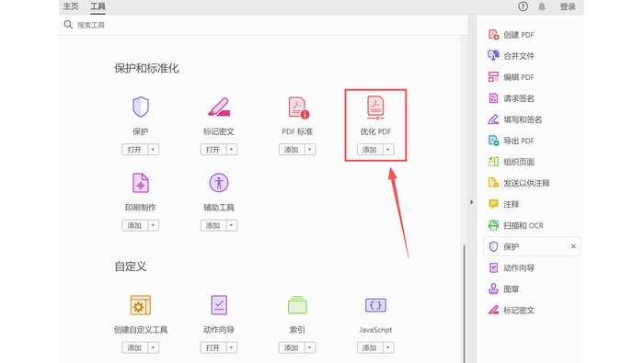Open the notifications bell icon
The height and width of the screenshot is (363, 644).
pos(542,6)
